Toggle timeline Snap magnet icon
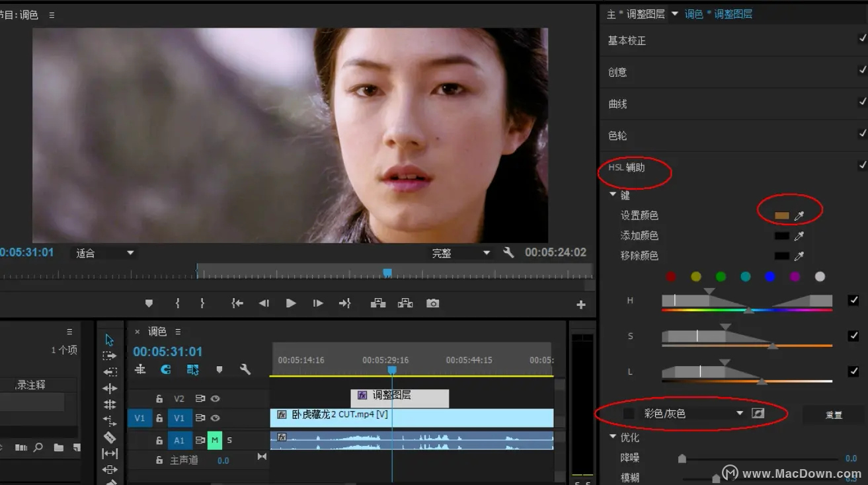Screen dimensions: 868x485 [x=166, y=369]
